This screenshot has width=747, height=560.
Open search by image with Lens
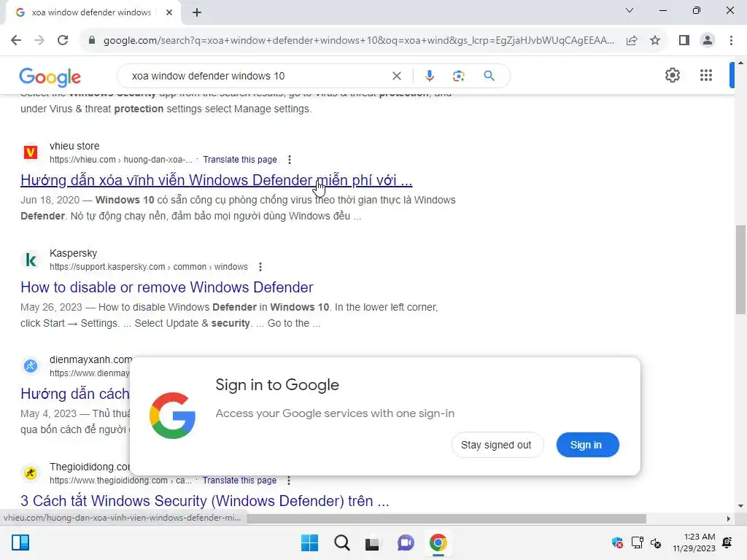coord(458,76)
